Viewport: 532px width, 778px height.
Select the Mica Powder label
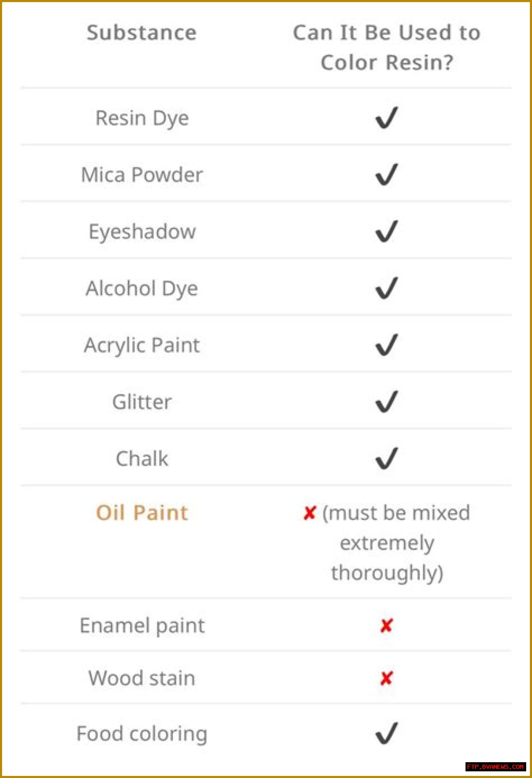142,175
